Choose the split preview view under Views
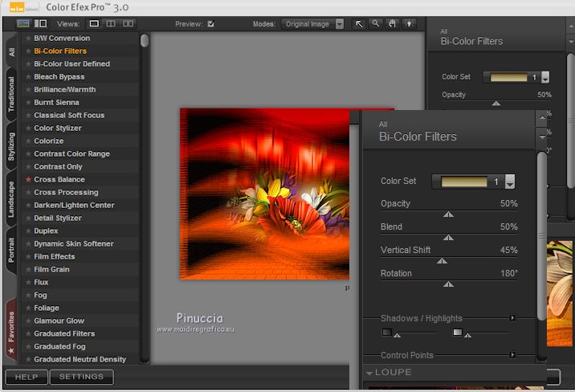The image size is (575, 392). [111, 24]
